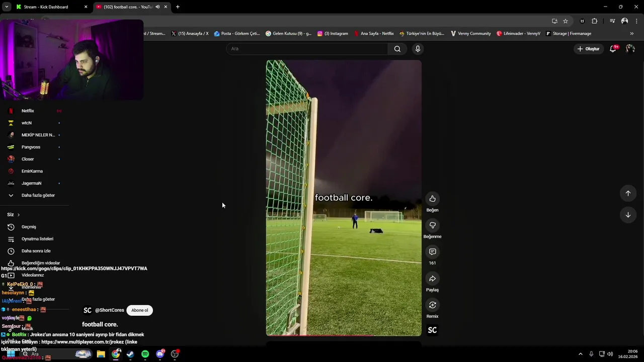
Task: Open OBS Studio from the taskbar
Action: [x=175, y=354]
